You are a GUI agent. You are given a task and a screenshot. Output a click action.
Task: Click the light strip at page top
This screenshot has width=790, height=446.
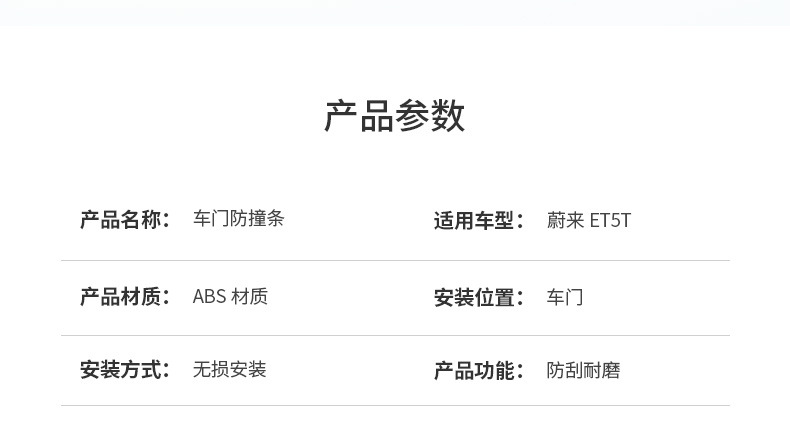[x=395, y=12]
